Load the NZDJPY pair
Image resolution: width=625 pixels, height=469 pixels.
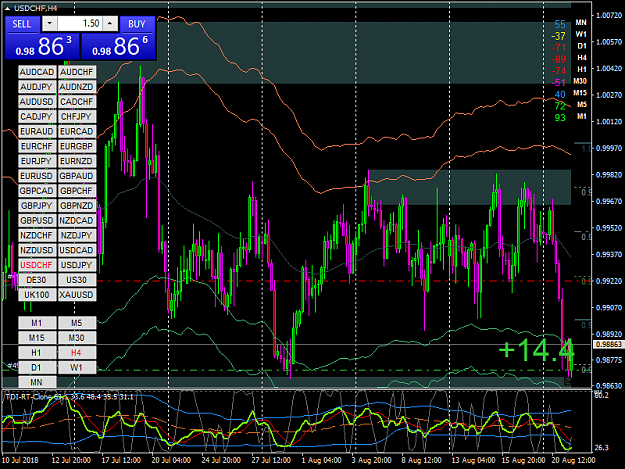tap(77, 235)
